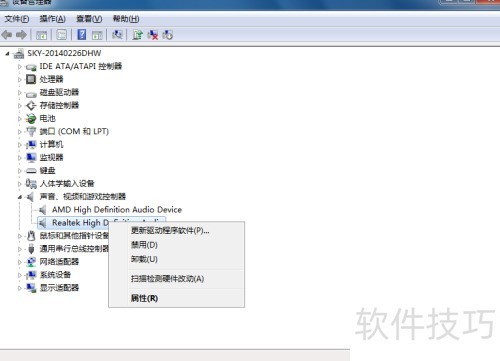Open the 文件(F) menu
The image size is (500, 361).
click(17, 19)
